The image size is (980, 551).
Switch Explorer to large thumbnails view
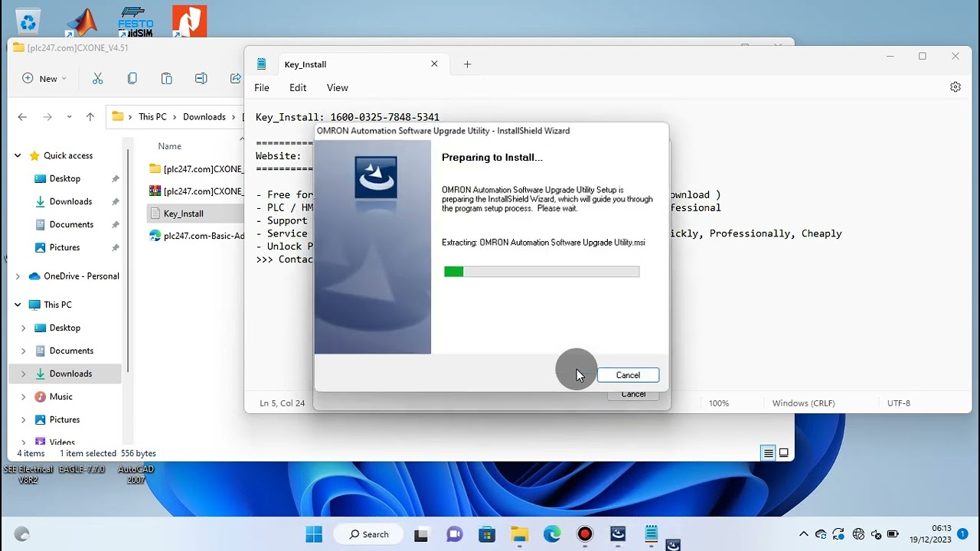click(x=784, y=453)
